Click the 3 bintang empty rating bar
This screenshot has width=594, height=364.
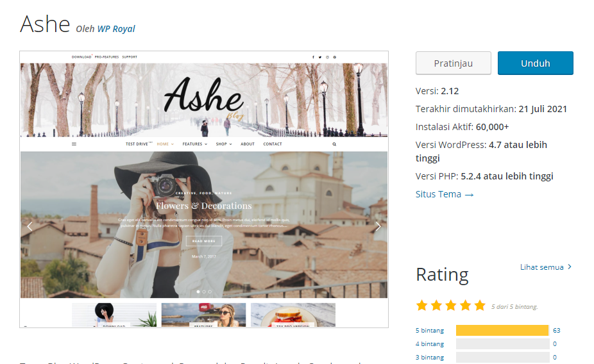tap(502, 357)
